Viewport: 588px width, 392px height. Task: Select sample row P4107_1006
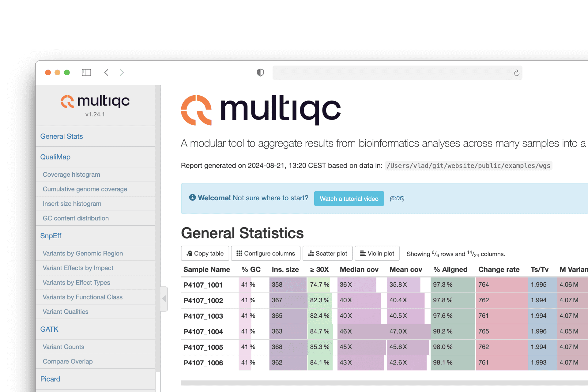point(203,363)
